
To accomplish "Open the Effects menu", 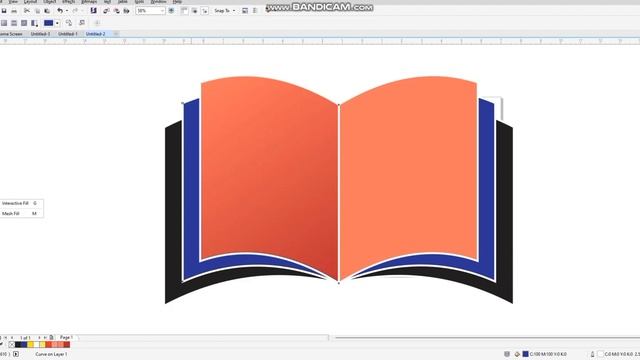I will pyautogui.click(x=69, y=2).
